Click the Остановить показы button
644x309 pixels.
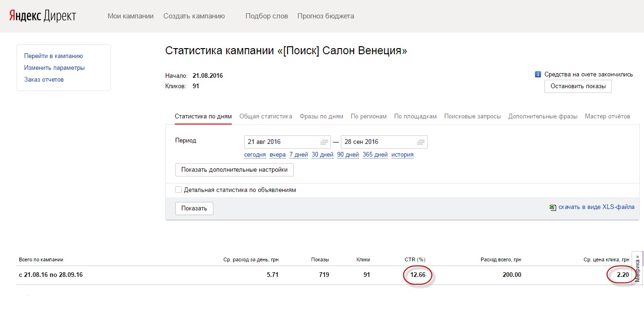coord(578,86)
